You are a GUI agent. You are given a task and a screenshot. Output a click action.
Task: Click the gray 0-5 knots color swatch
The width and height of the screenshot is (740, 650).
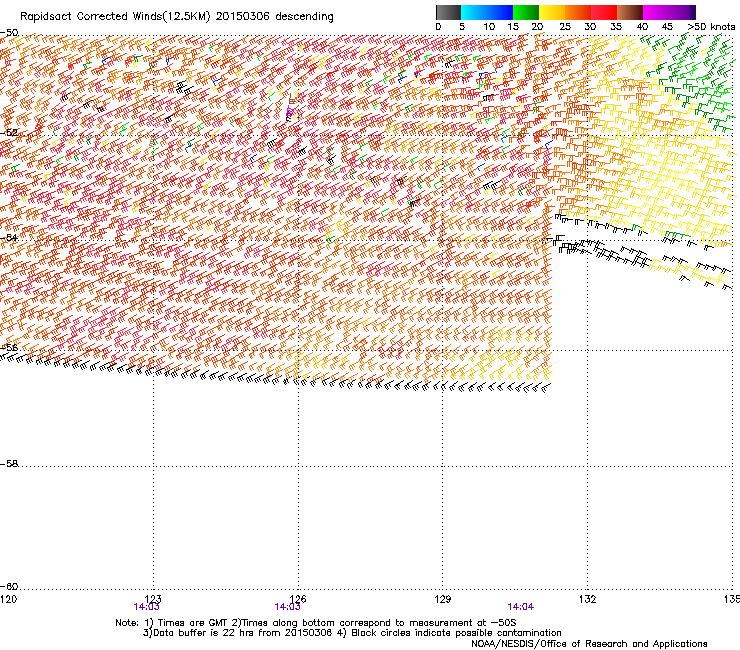coord(448,12)
